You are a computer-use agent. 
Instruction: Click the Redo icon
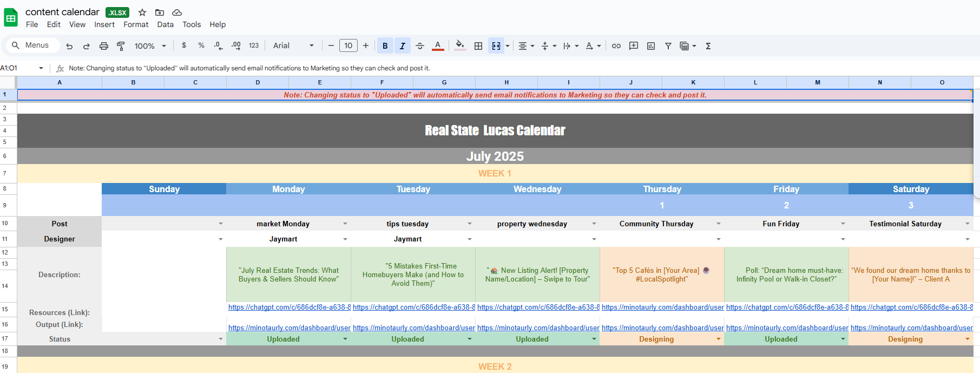coord(87,46)
